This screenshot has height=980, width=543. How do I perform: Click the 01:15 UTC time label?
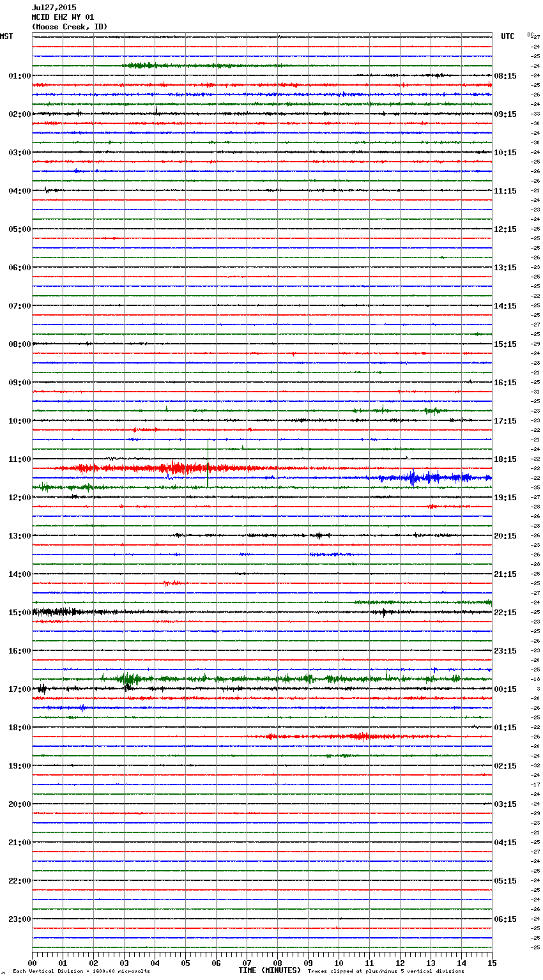[505, 728]
